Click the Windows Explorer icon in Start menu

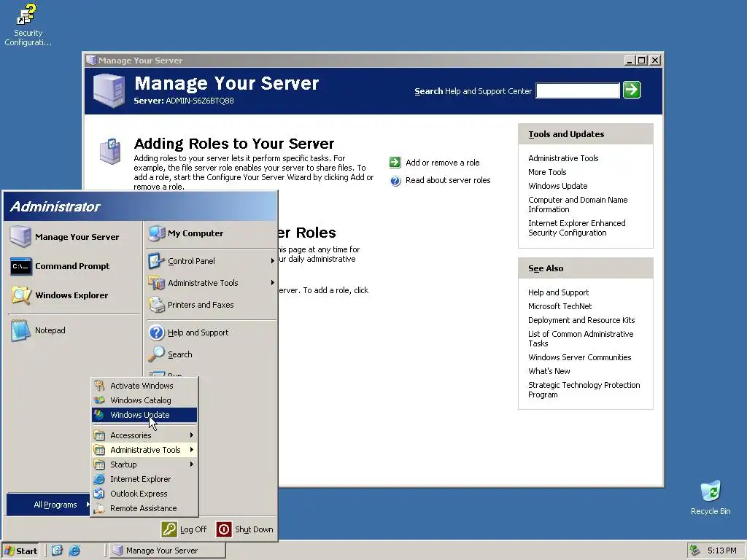coord(21,295)
